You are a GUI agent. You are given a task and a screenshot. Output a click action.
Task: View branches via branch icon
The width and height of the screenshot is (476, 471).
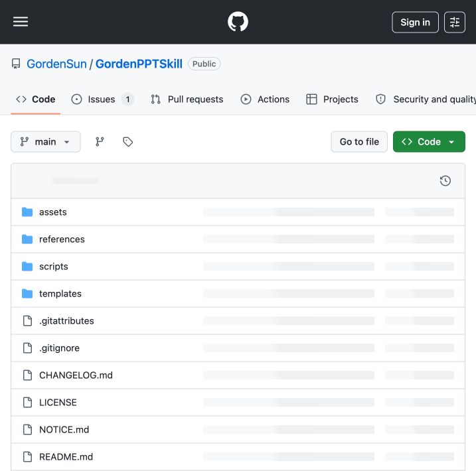point(100,142)
